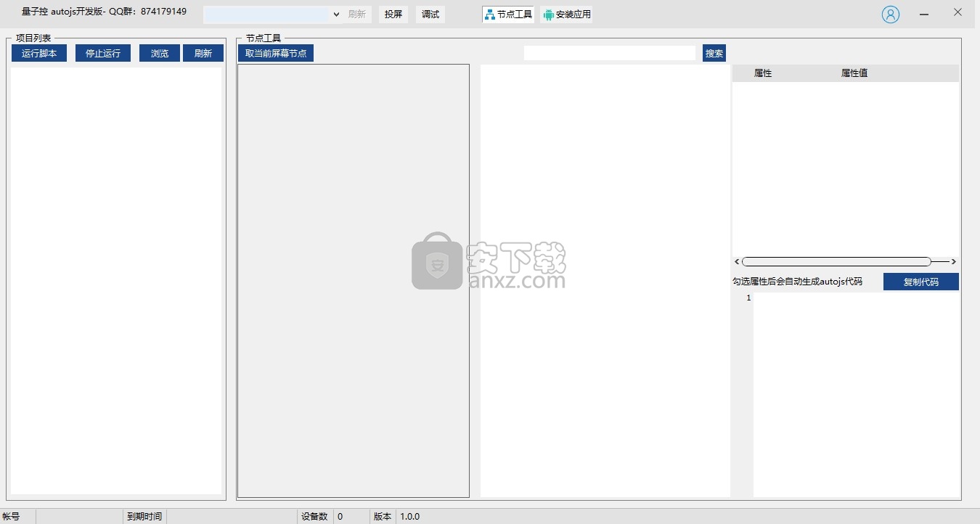980x524 pixels.
Task: Run the script with 运行脚本
Action: coord(39,53)
